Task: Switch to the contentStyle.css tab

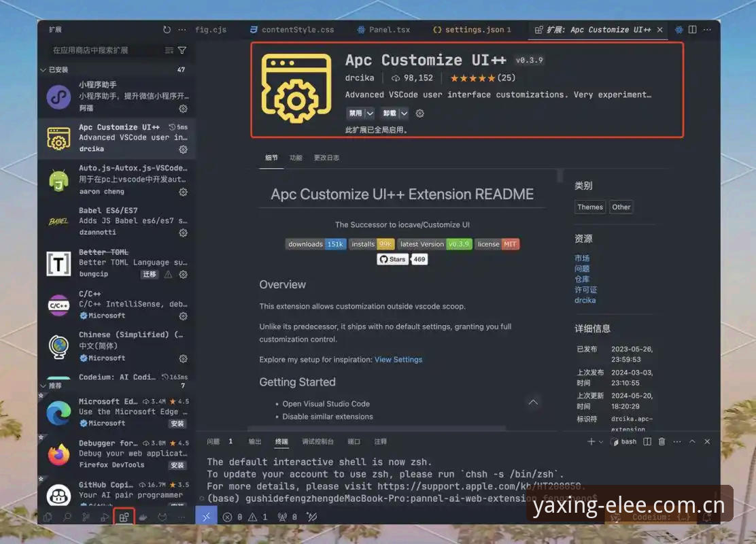Action: click(292, 29)
